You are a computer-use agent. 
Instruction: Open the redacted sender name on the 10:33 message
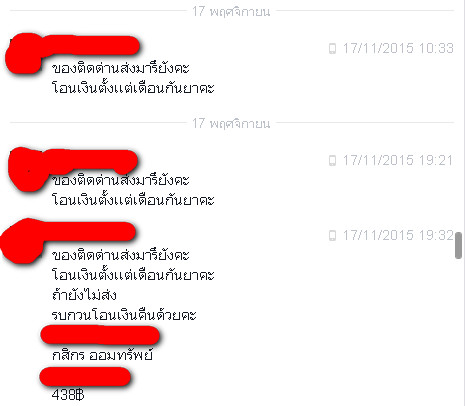[90, 45]
